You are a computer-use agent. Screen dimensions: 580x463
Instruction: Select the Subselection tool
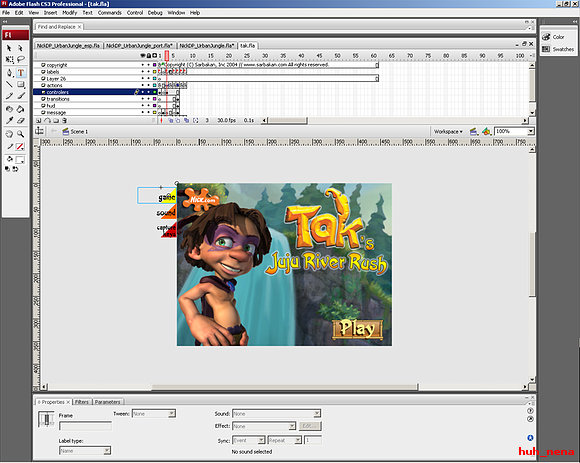(21, 48)
